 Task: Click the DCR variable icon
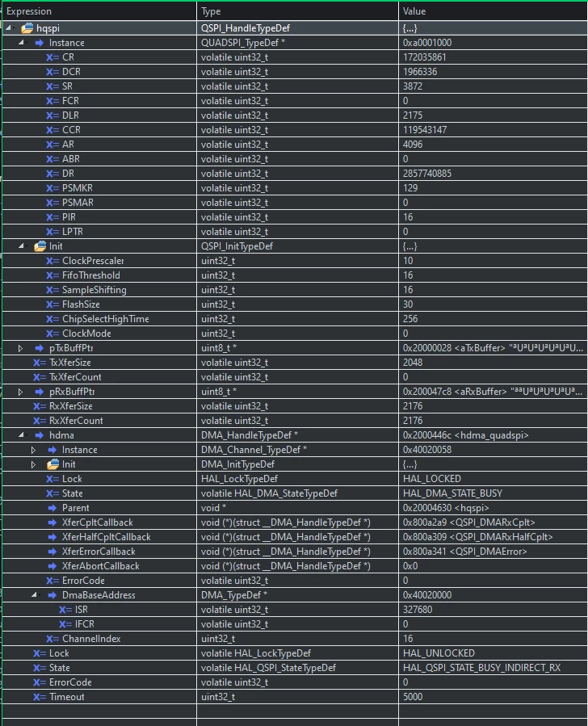[52, 72]
